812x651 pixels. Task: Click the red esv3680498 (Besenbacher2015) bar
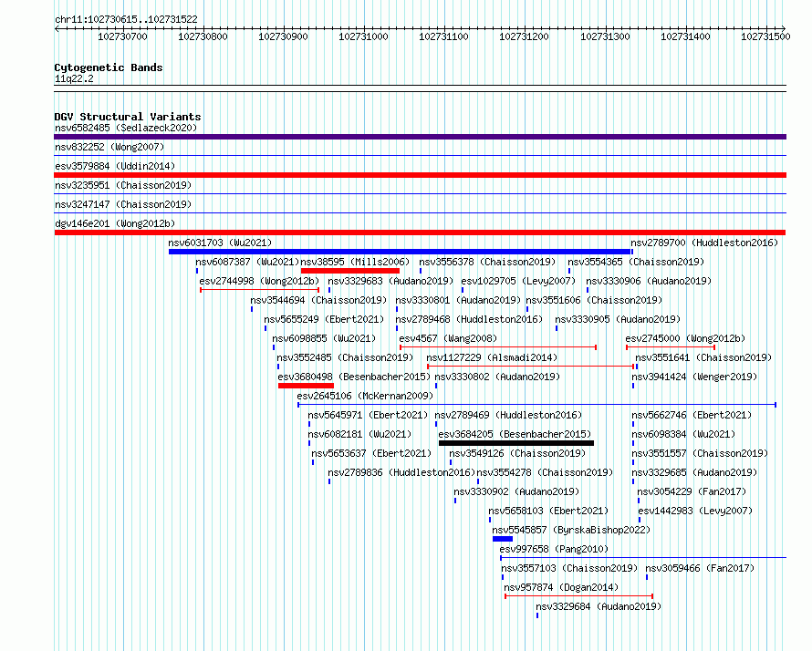pos(306,386)
